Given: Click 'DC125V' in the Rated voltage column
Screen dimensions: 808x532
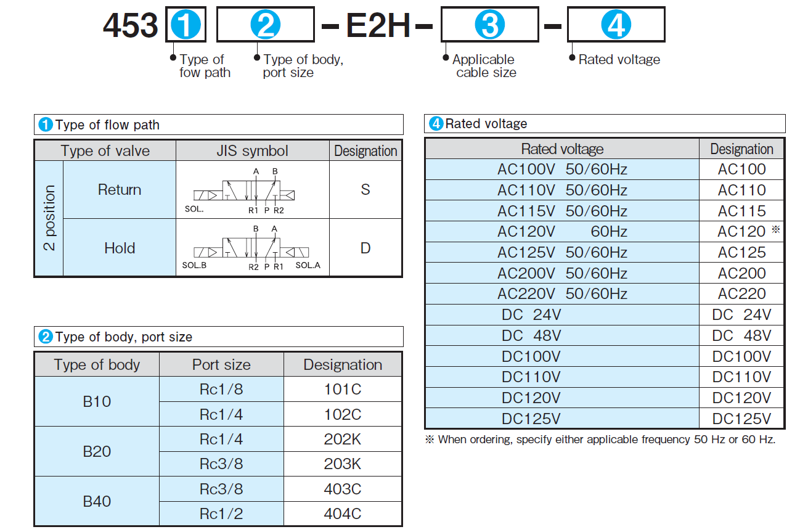Looking at the screenshot, I should [562, 419].
